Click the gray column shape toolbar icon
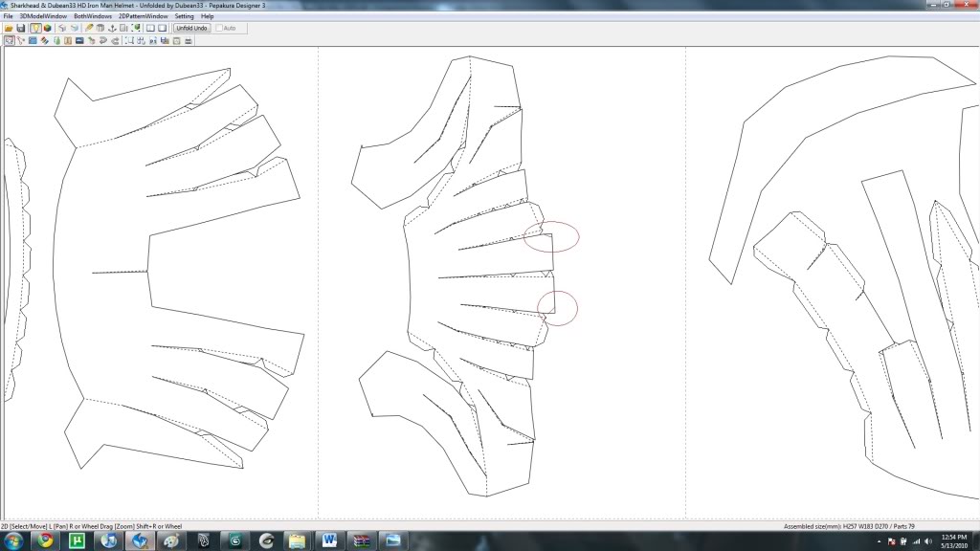The height and width of the screenshot is (551, 980). click(100, 28)
